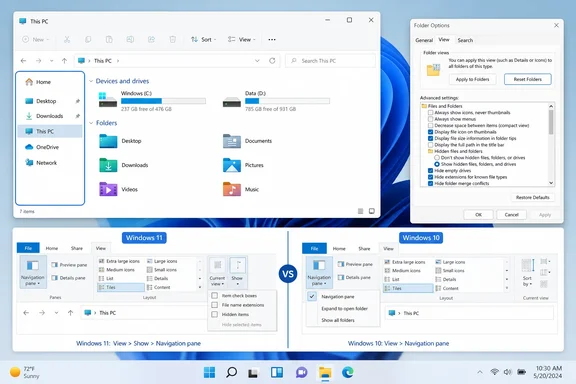Toggle Display file size information in folder tips
Viewport: 576px width, 384px height.
[x=431, y=139]
